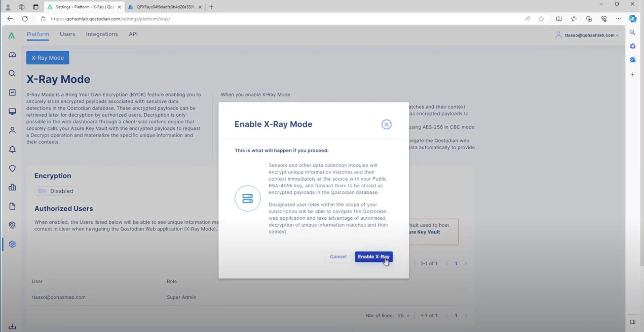The height and width of the screenshot is (332, 644).
Task: Click the download icon at sidebar bottom
Action: (x=12, y=327)
